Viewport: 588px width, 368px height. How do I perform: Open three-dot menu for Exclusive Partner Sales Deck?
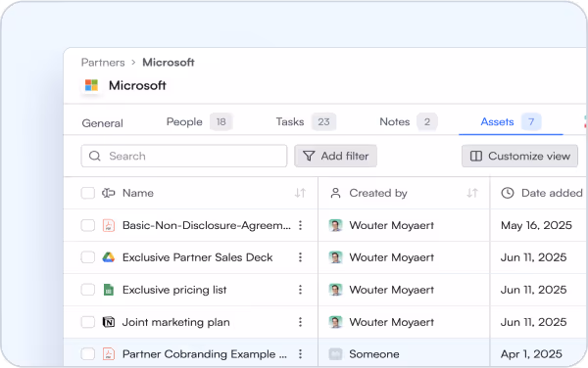pyautogui.click(x=301, y=257)
